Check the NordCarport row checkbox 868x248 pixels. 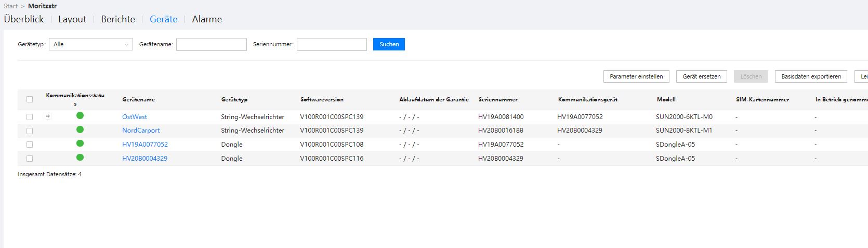30,131
